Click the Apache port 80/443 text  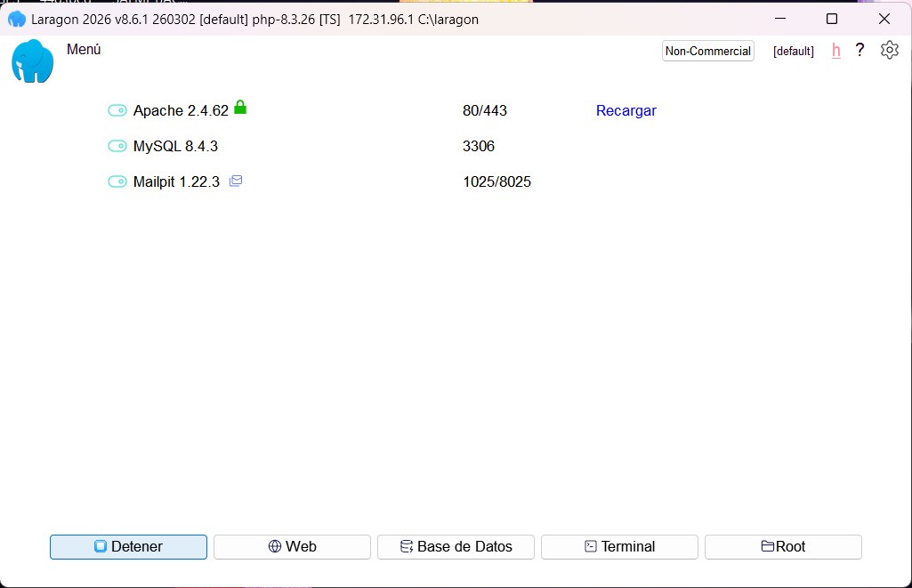(x=485, y=110)
